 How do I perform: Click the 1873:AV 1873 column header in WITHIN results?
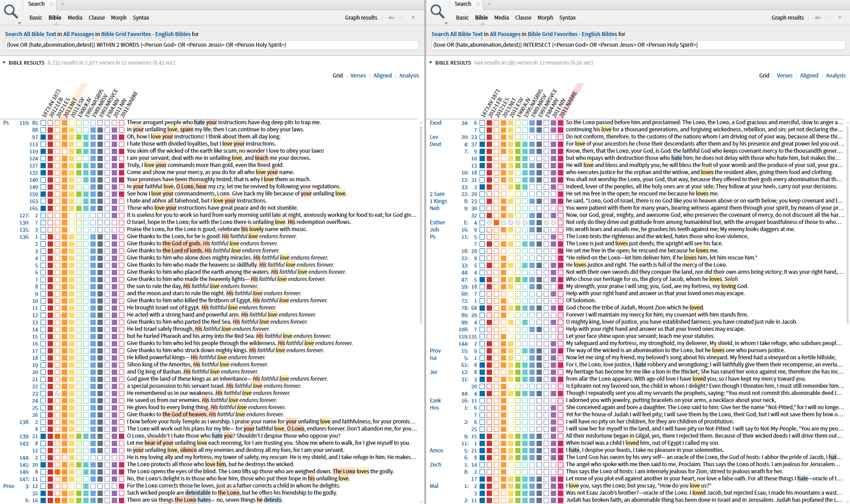tap(50, 102)
